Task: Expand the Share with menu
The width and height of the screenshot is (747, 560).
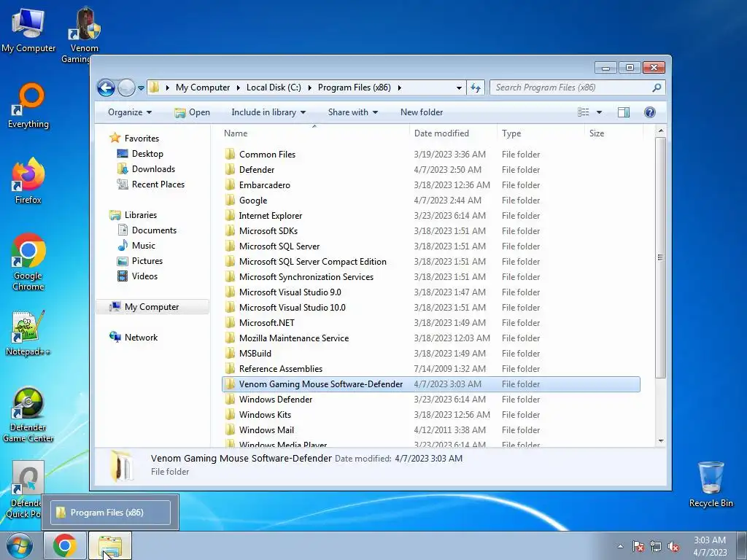Action: click(352, 112)
